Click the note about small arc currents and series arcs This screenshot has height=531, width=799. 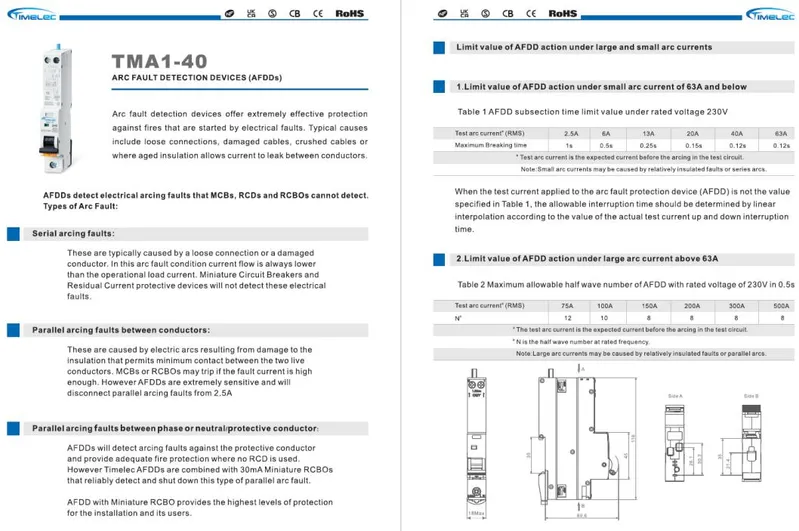point(644,169)
